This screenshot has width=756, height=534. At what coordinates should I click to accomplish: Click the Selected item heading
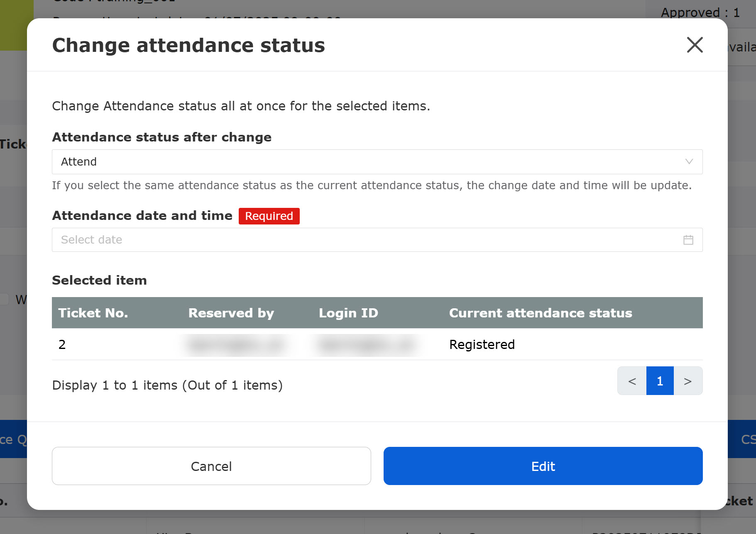tap(99, 280)
